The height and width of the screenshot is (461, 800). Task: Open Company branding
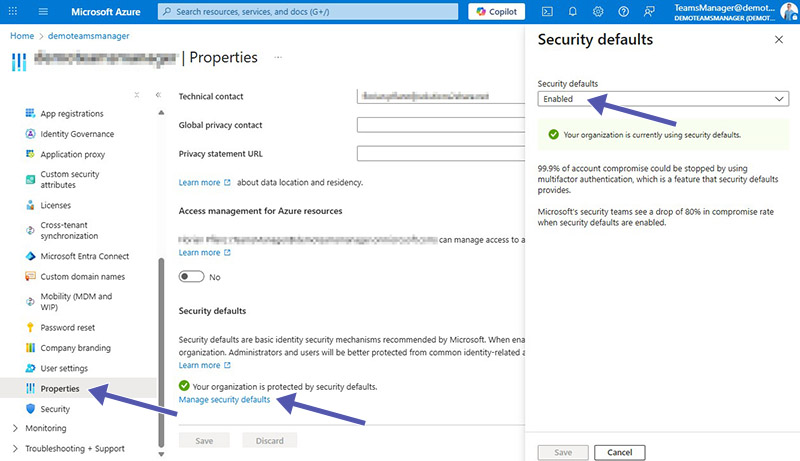[x=76, y=348]
